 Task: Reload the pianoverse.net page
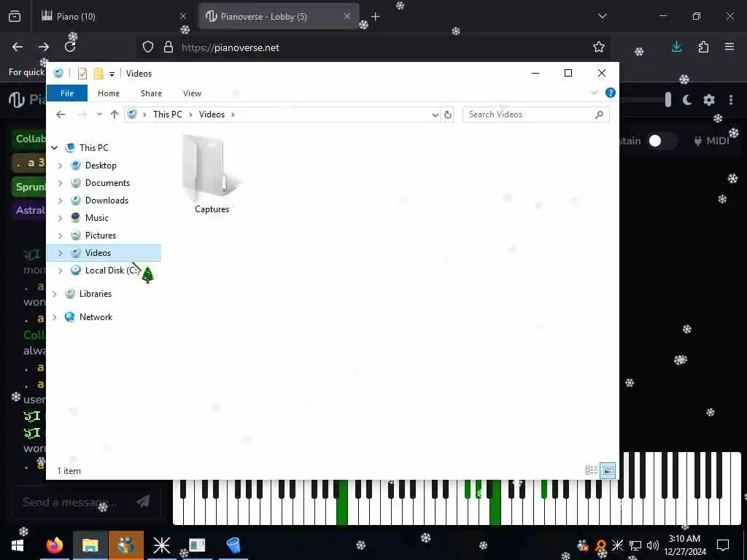pyautogui.click(x=70, y=47)
